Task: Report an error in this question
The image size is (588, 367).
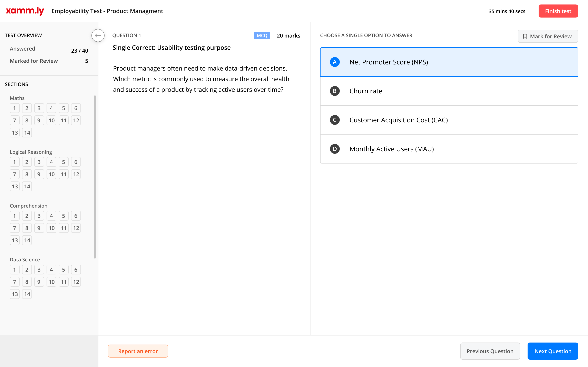Action: tap(138, 351)
